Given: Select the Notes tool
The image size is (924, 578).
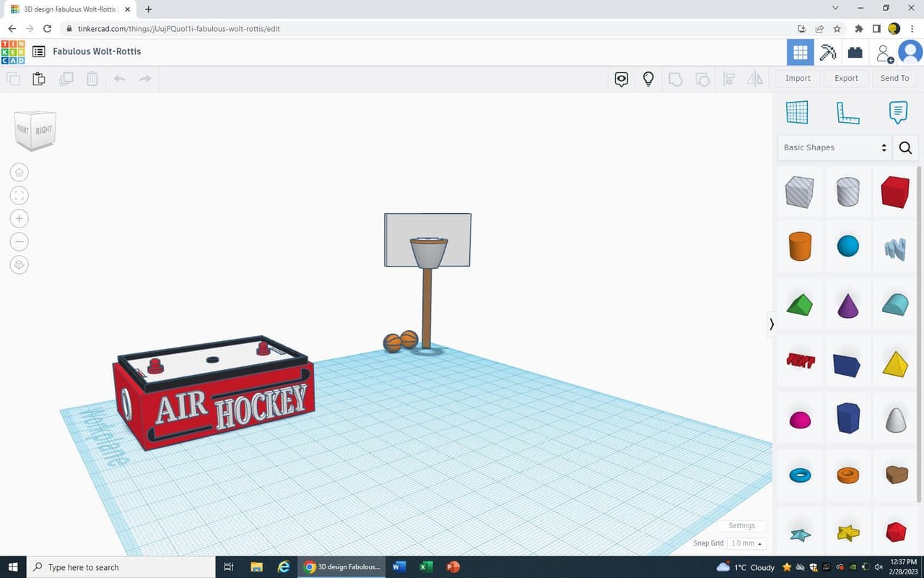Looking at the screenshot, I should (x=898, y=112).
